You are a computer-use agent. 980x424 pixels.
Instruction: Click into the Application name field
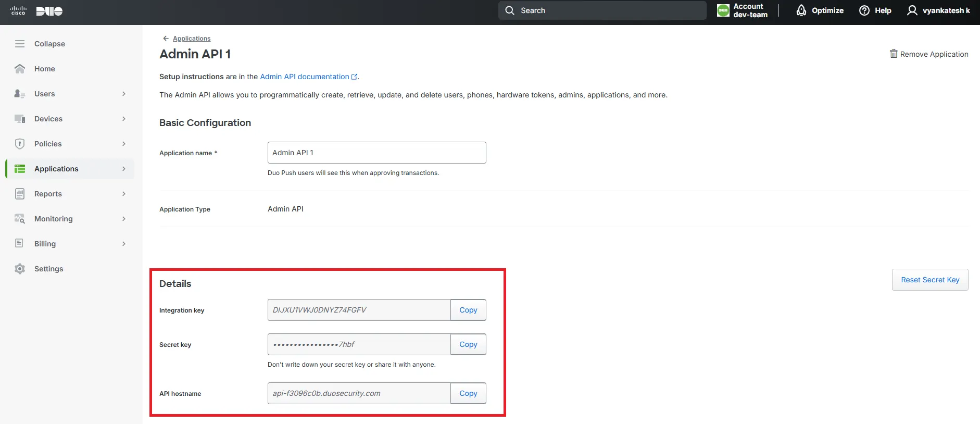tap(377, 153)
